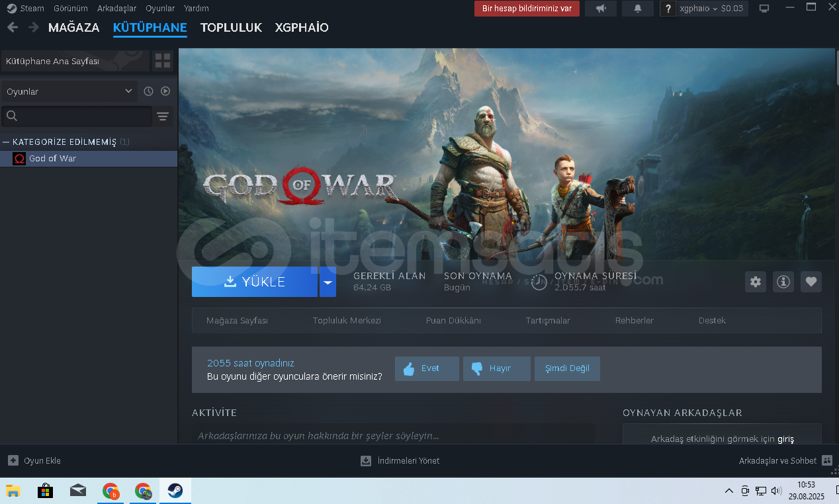This screenshot has height=504, width=839.
Task: Open File Explorer from the taskbar
Action: coord(13,491)
